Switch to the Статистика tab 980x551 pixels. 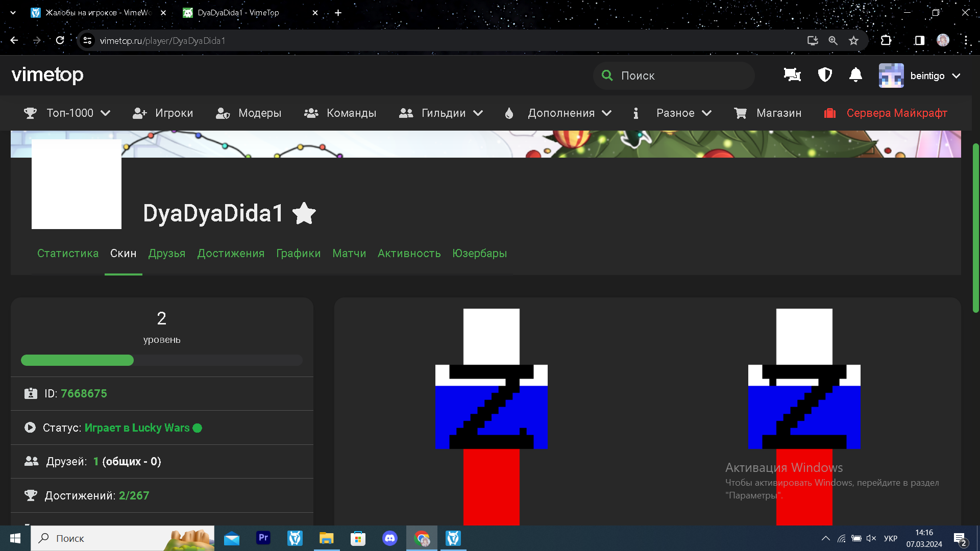click(68, 254)
